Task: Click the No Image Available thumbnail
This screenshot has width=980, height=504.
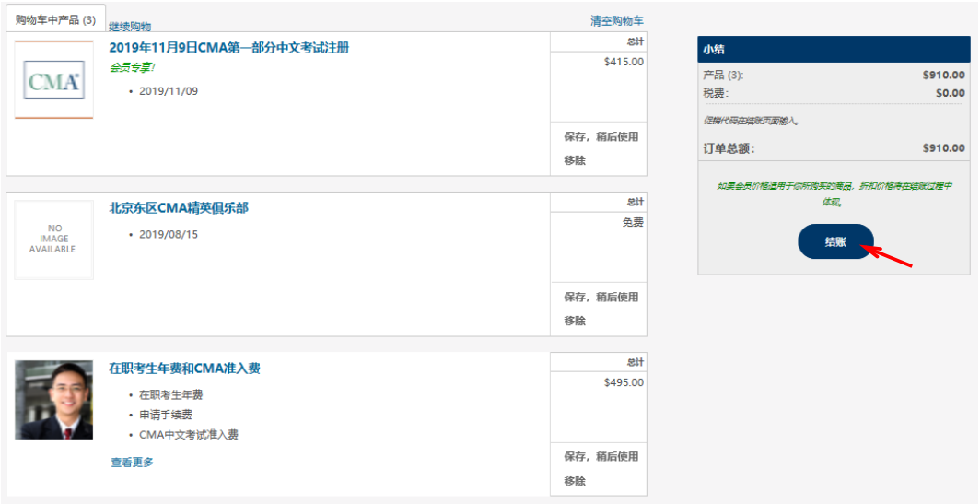Action: (x=54, y=240)
